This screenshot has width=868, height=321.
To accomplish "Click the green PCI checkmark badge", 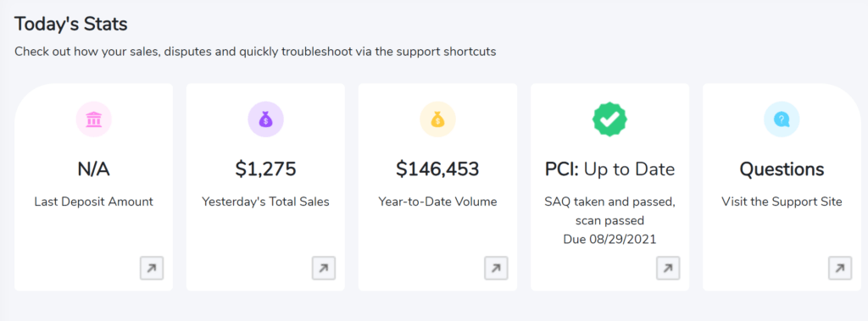I will 610,119.
